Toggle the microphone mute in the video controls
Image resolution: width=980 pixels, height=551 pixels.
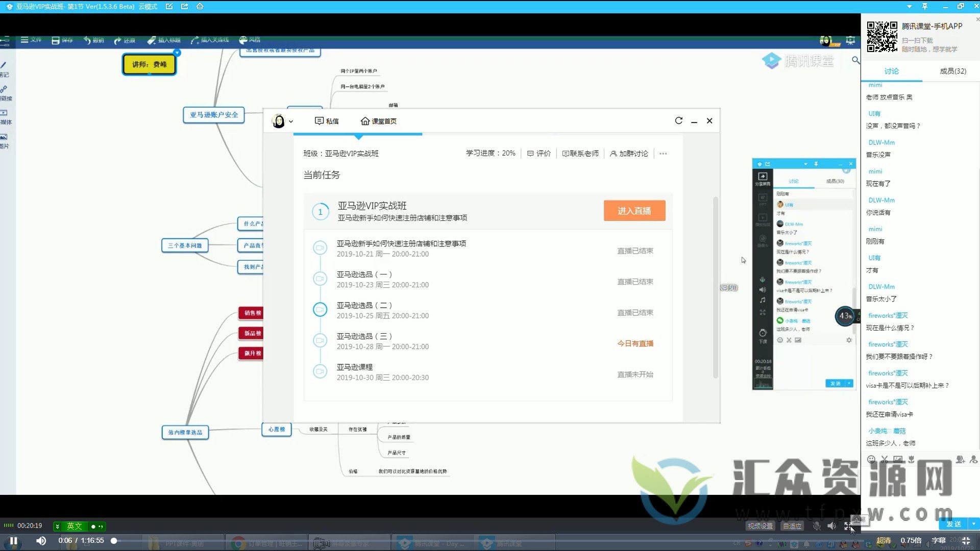[x=816, y=526]
